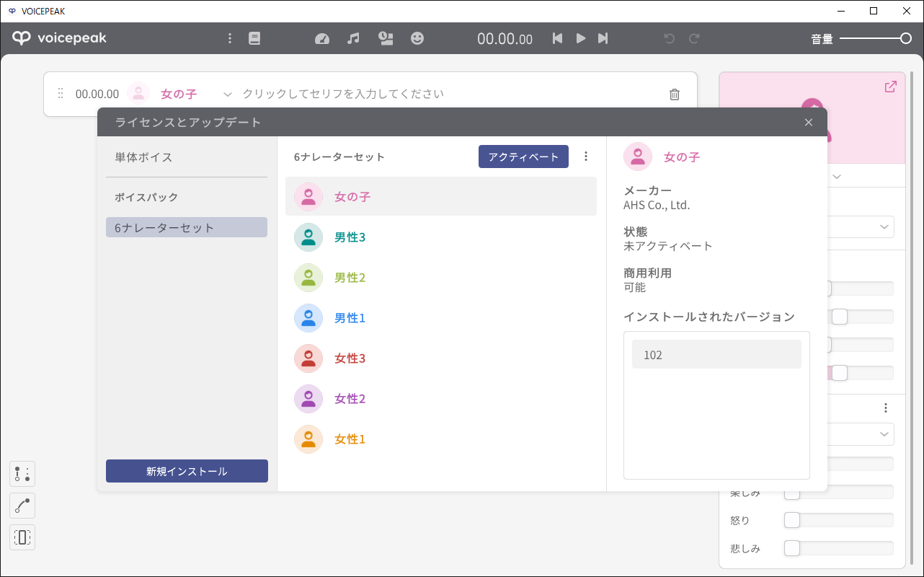
Task: Expand the narrator dropdown chevron in script line
Action: click(228, 94)
